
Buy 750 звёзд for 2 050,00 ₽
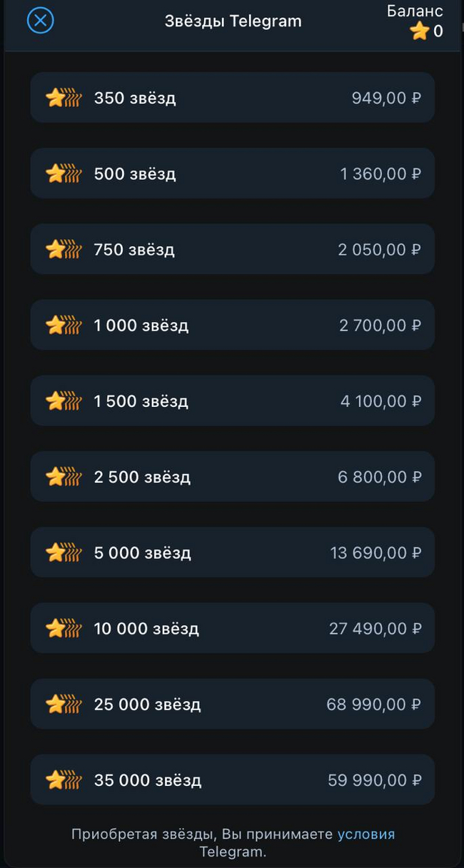(x=232, y=249)
